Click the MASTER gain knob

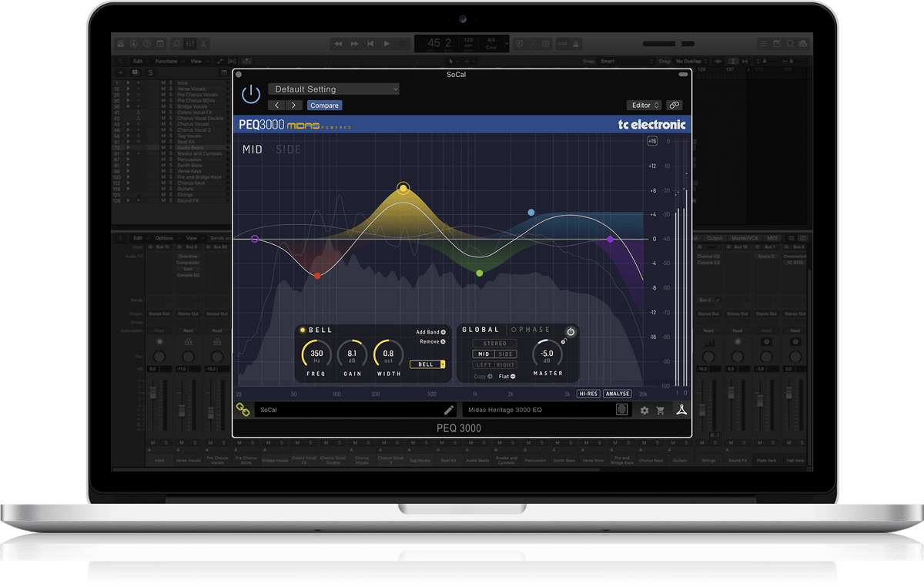pyautogui.click(x=547, y=354)
